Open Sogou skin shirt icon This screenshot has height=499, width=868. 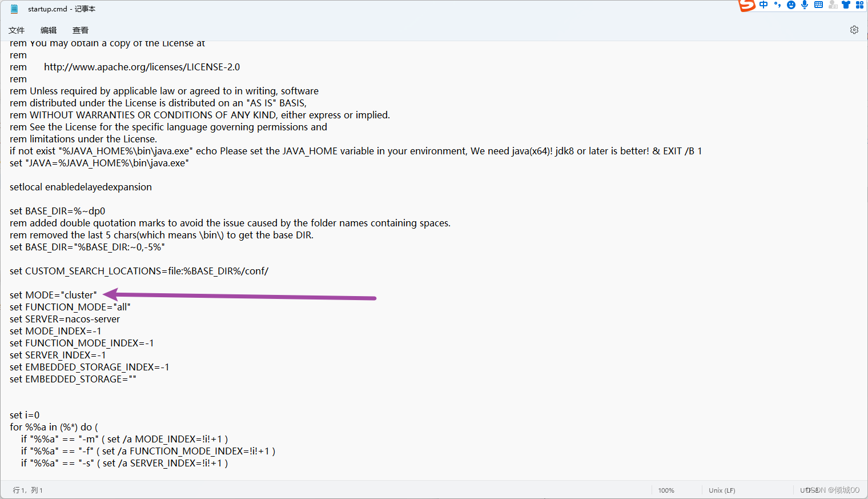(846, 5)
